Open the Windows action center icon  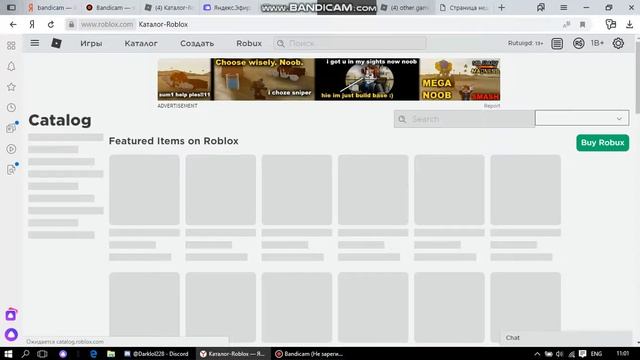pos(582,354)
